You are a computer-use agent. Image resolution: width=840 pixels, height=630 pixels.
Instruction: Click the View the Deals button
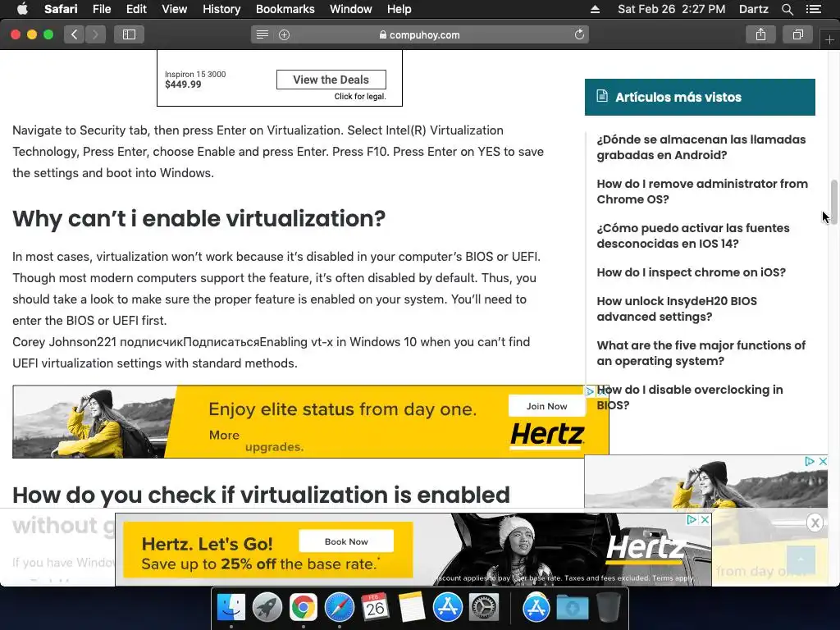pos(331,80)
